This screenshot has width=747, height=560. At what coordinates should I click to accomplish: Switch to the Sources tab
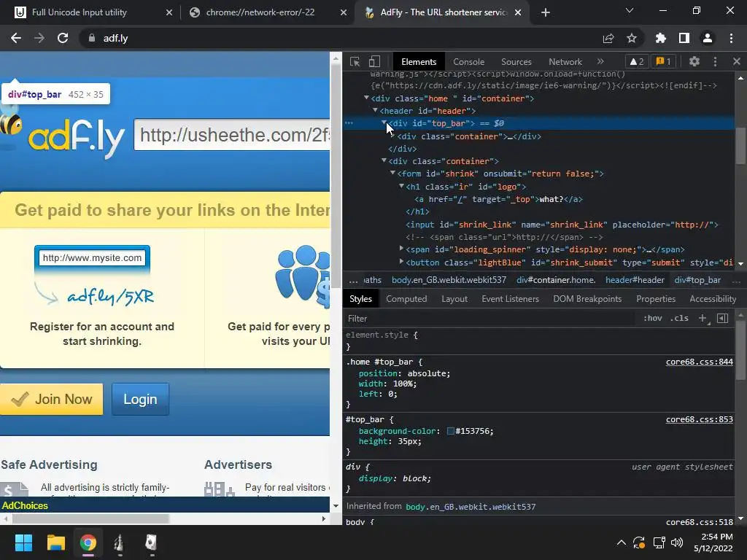click(516, 62)
